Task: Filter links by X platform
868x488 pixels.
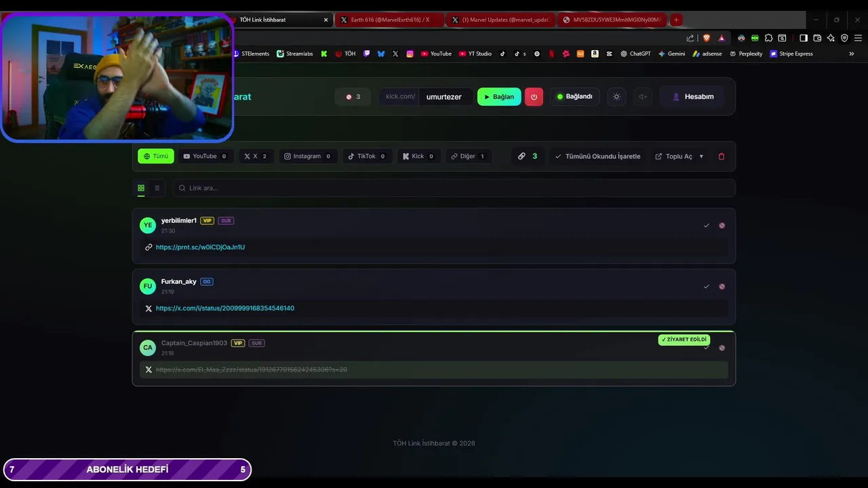Action: (x=256, y=157)
